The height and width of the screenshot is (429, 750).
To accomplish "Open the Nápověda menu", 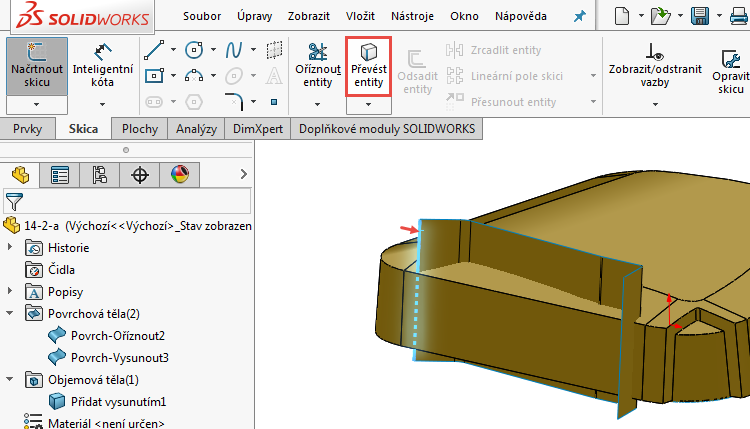I will (x=520, y=16).
